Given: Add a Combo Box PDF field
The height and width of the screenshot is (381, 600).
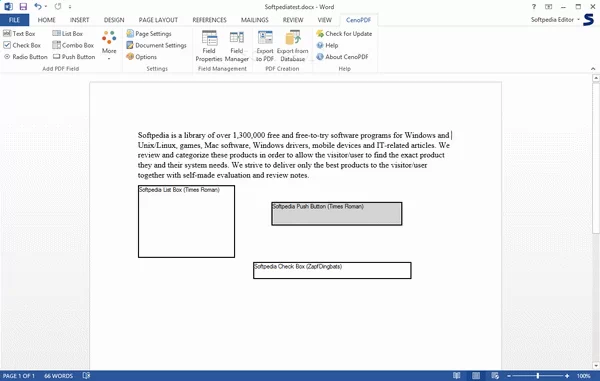Looking at the screenshot, I should click(x=73, y=45).
